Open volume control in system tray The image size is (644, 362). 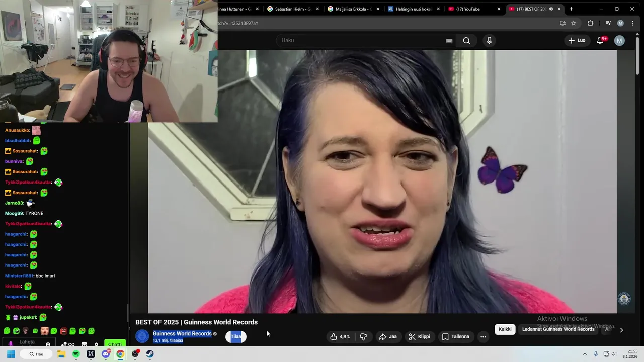[614, 354]
